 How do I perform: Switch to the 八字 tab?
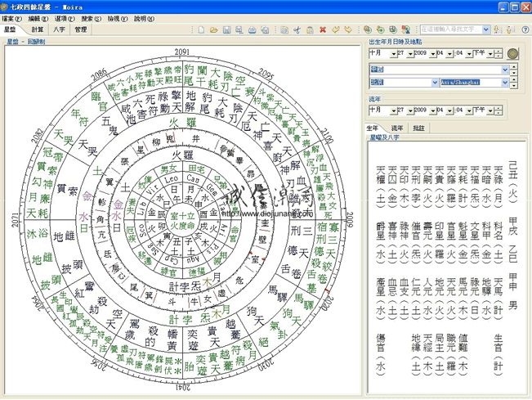[x=59, y=29]
